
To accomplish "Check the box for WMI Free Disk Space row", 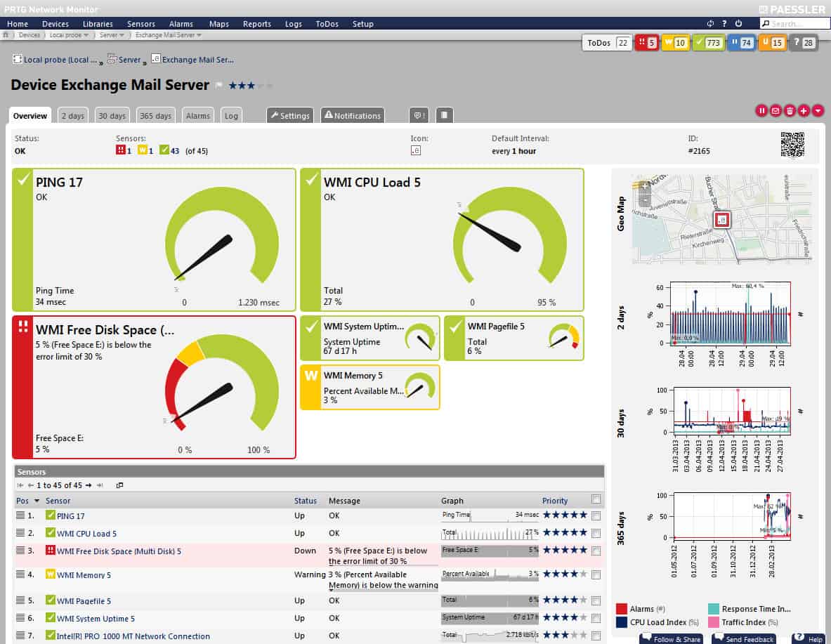I will 596,551.
